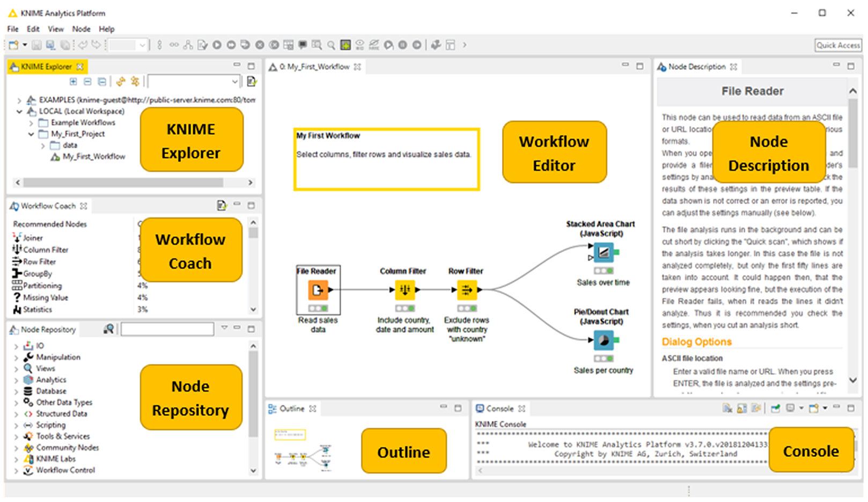The height and width of the screenshot is (502, 868).
Task: Open the Edit menu
Action: pos(33,29)
